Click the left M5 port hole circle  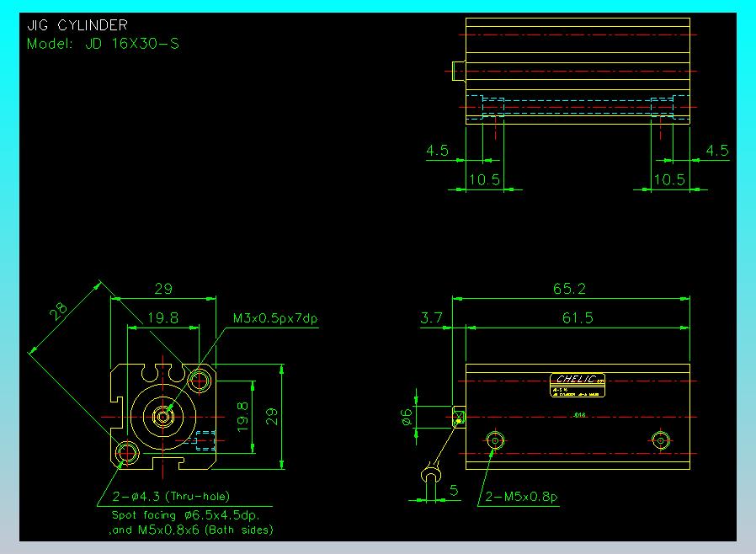(x=495, y=440)
